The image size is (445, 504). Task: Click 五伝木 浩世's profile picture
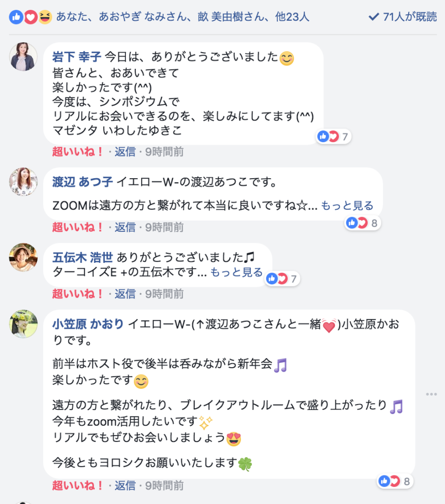click(x=23, y=257)
